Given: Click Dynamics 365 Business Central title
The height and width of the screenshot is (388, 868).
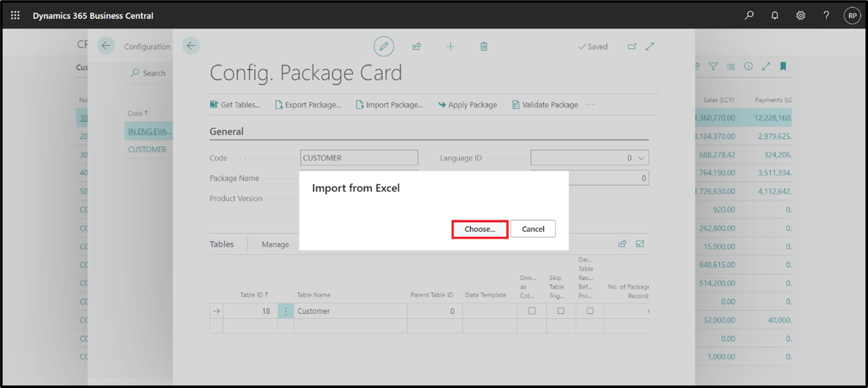Looking at the screenshot, I should coord(93,16).
